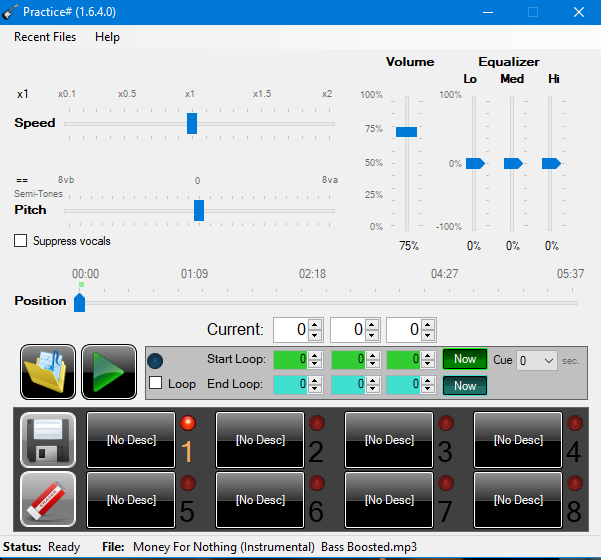Click the Speed slider handle
Viewport: 601px width, 560px height.
[192, 123]
